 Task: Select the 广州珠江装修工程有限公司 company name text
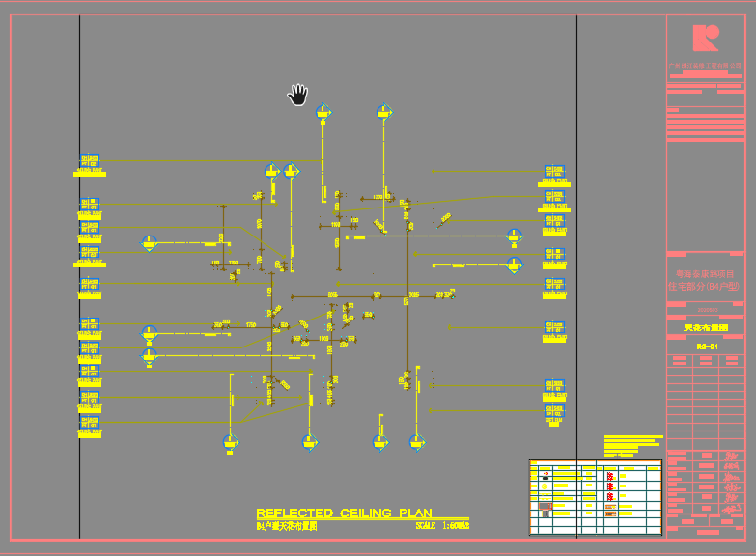coord(705,65)
